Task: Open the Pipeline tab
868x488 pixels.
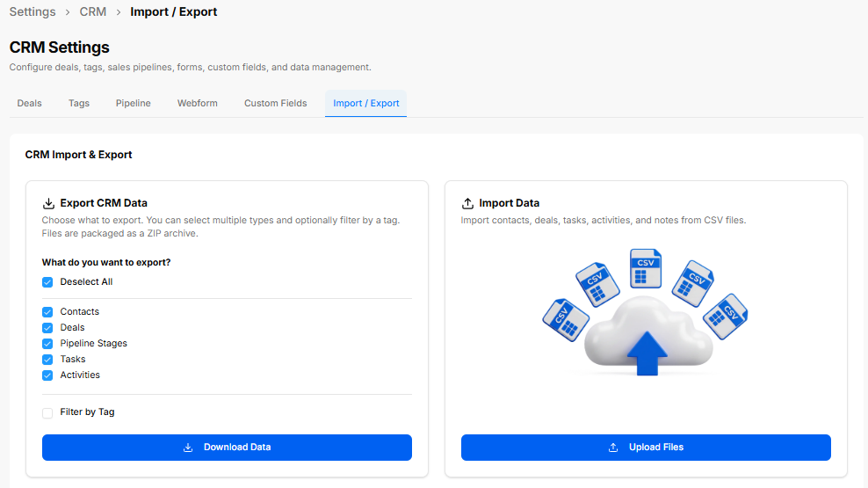Action: (x=134, y=104)
